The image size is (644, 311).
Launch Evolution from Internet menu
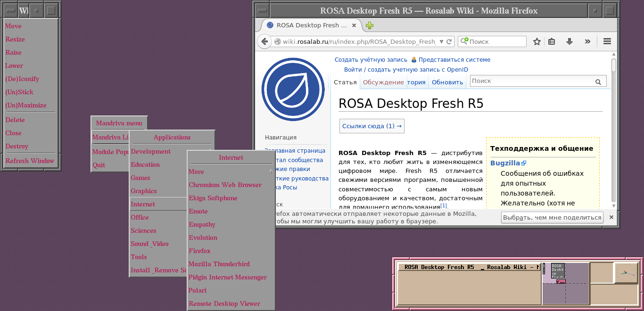pos(231,238)
